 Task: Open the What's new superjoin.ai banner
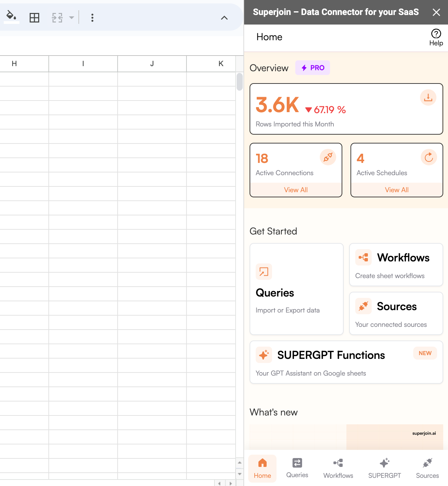point(346,437)
